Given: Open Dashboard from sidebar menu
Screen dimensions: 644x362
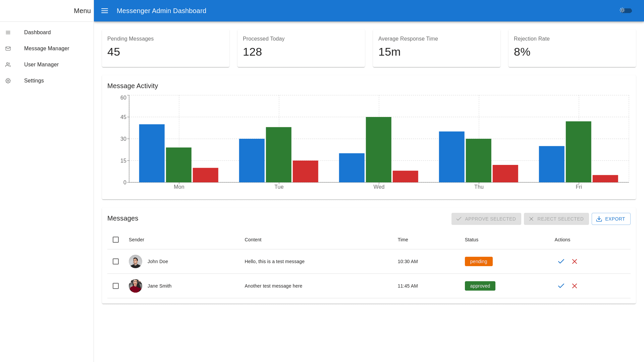Looking at the screenshot, I should pyautogui.click(x=37, y=33).
